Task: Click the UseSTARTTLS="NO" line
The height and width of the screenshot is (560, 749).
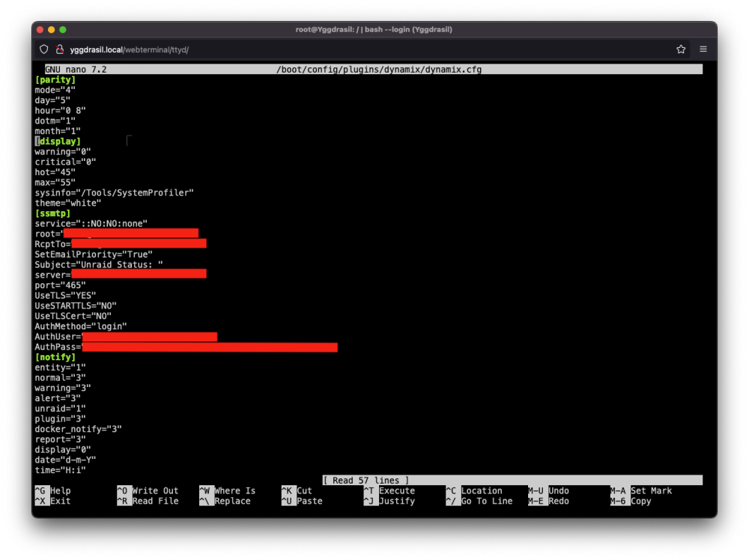Action: 76,306
